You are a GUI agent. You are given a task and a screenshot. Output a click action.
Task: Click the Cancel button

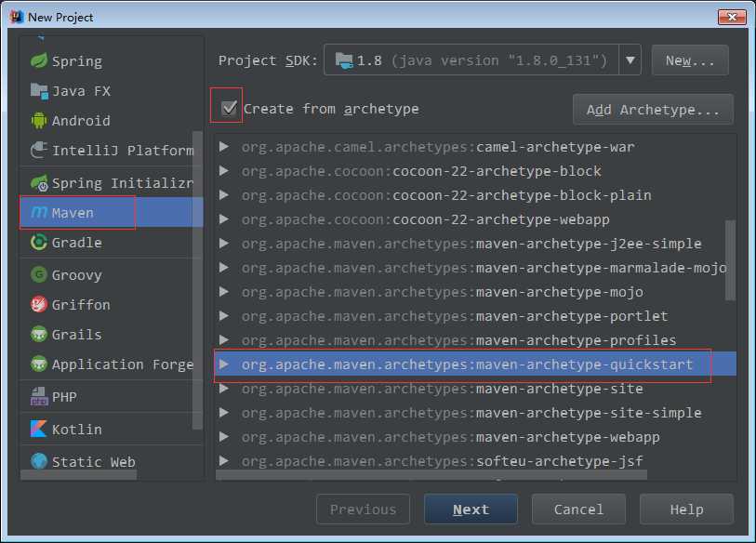pyautogui.click(x=578, y=510)
